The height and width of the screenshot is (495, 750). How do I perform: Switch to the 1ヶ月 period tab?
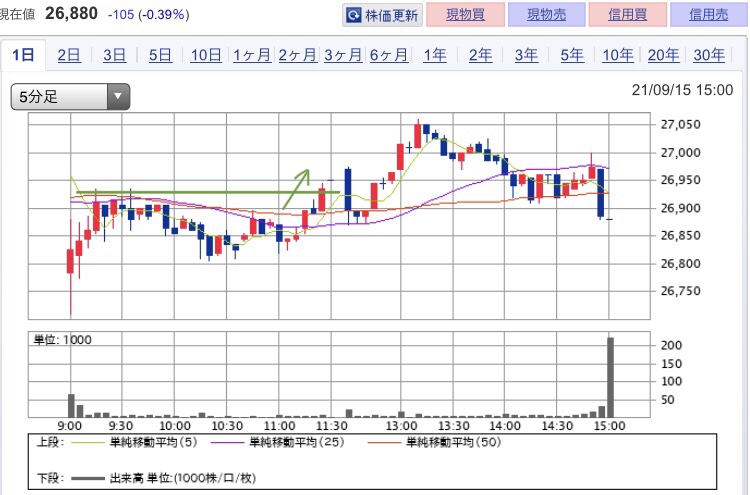pyautogui.click(x=252, y=55)
